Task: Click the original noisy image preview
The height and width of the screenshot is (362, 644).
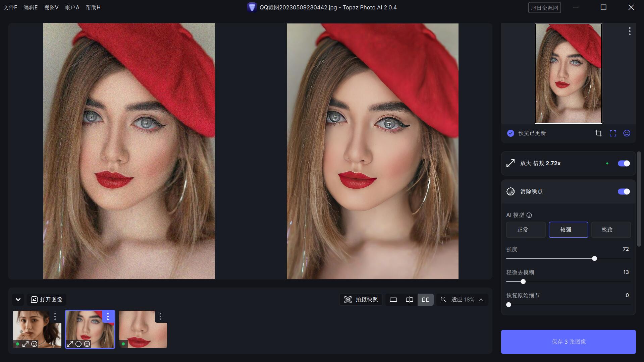Action: [129, 151]
